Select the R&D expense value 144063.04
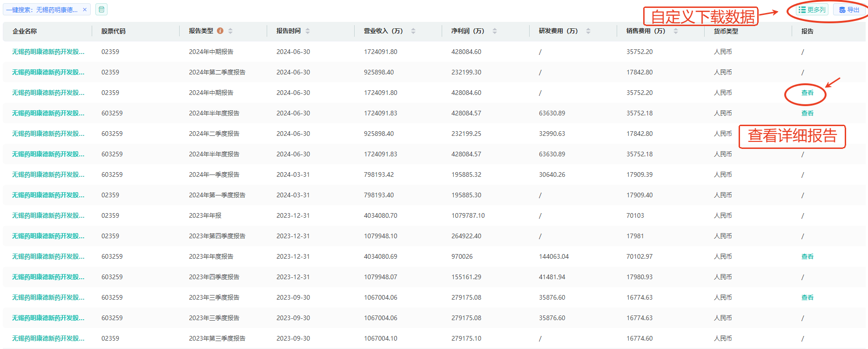Viewport: 868px width, 349px height. point(554,256)
